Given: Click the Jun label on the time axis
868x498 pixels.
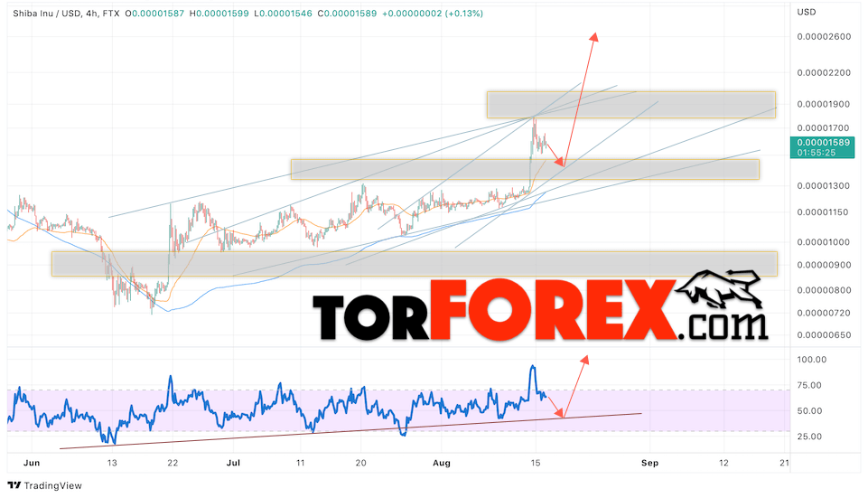Looking at the screenshot, I should (32, 463).
